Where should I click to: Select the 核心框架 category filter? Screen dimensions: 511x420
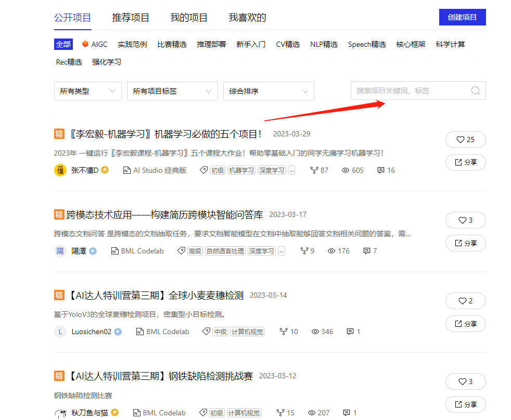(411, 44)
